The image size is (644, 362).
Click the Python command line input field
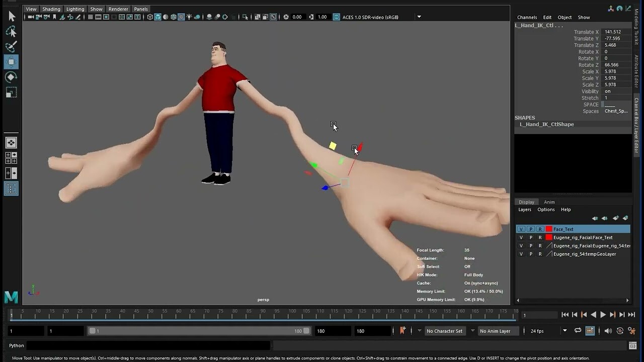tap(146, 345)
